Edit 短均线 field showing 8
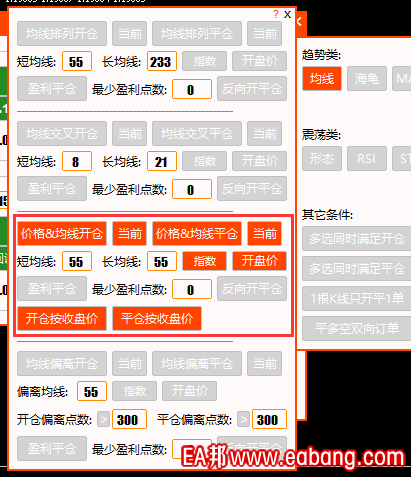The height and width of the screenshot is (477, 411). (77, 161)
